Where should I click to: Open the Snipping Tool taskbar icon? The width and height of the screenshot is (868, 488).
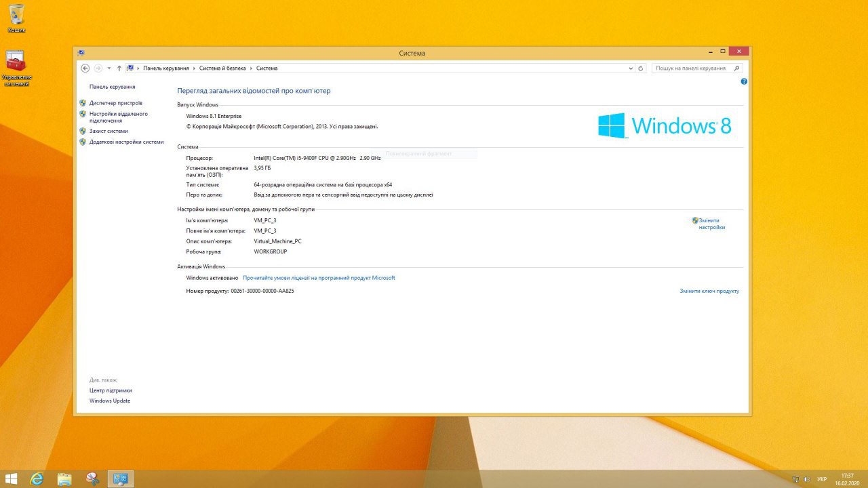pyautogui.click(x=93, y=479)
